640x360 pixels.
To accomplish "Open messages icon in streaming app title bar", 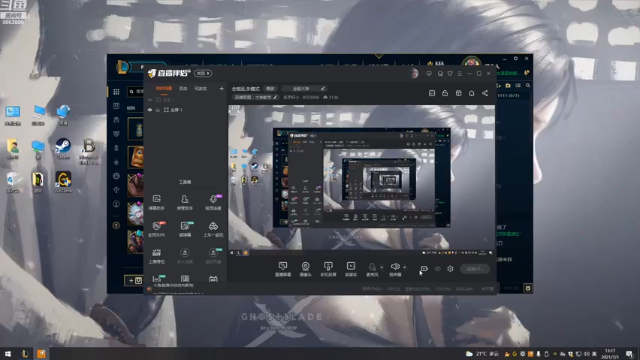I will [x=429, y=73].
